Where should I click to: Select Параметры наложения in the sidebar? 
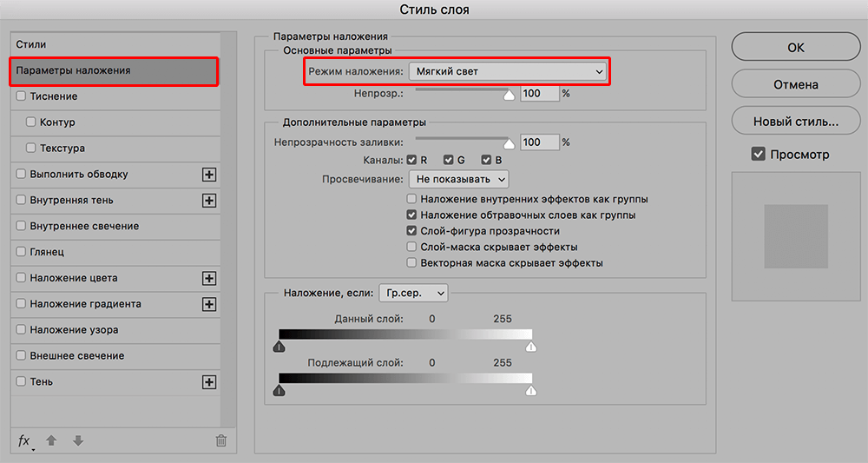(114, 71)
